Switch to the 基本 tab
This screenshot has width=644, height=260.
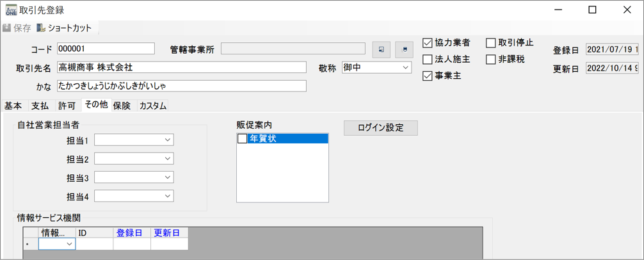13,106
